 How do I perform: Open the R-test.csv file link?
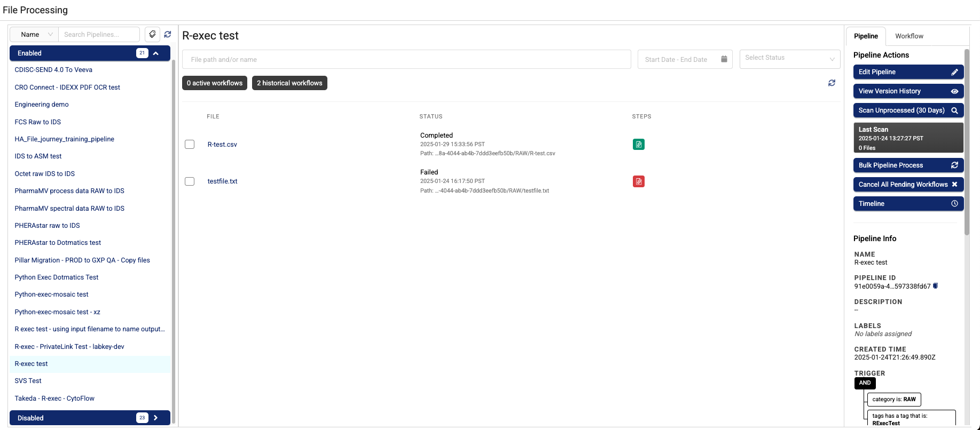222,145
